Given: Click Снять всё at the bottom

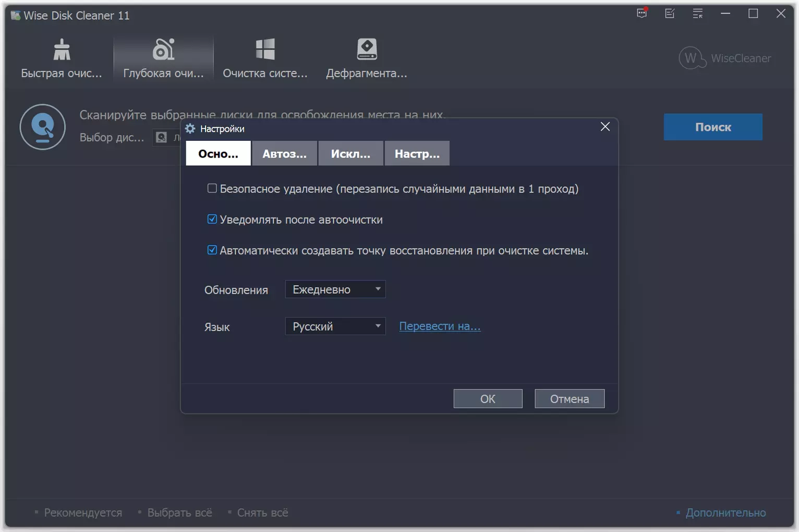Looking at the screenshot, I should [x=262, y=513].
